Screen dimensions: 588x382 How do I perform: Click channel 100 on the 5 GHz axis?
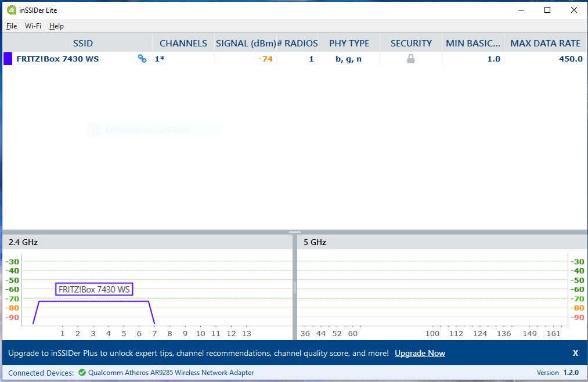[432, 334]
